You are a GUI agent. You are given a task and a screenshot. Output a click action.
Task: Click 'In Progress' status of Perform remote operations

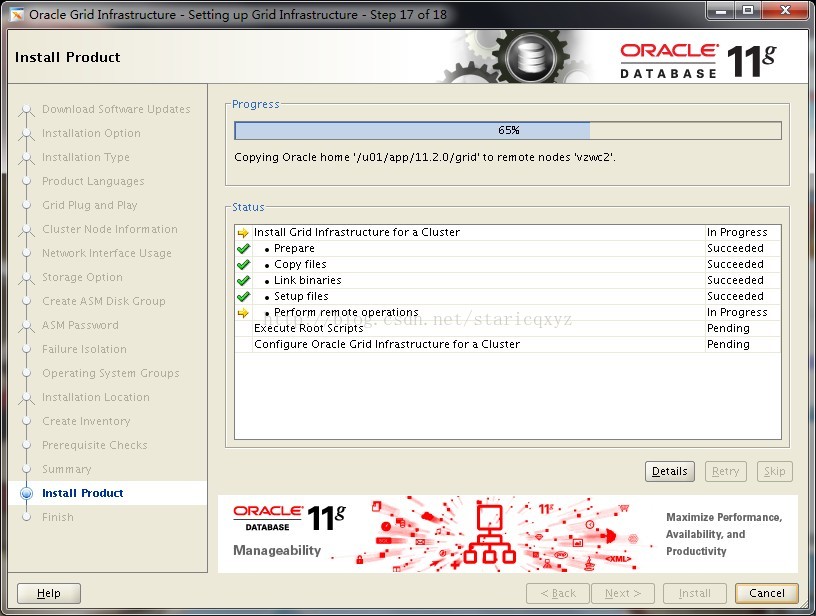(737, 312)
